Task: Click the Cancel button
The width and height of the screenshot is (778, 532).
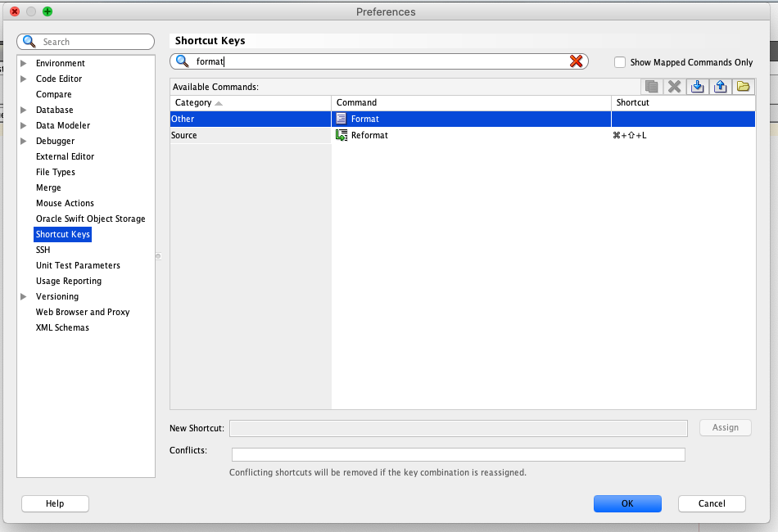Action: point(712,503)
